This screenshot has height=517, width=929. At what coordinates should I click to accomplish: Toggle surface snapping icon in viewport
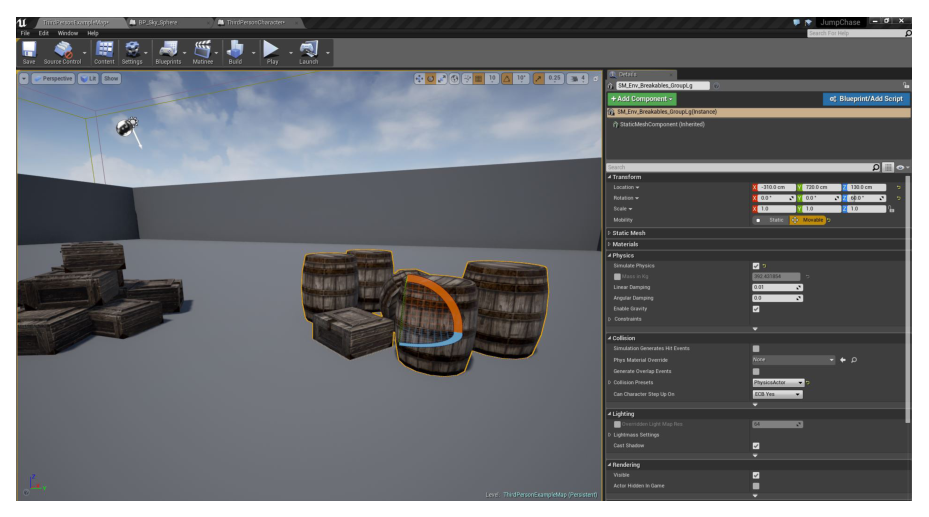467,78
